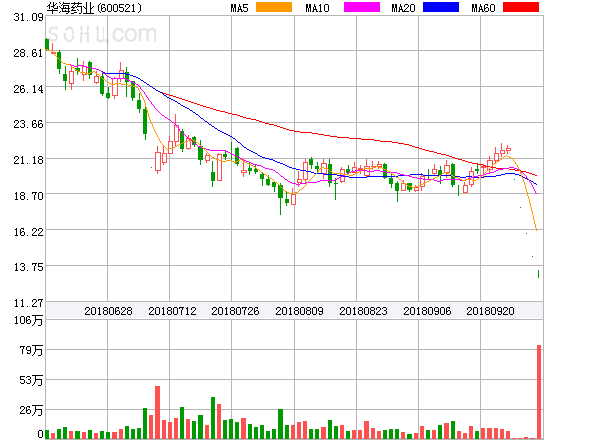The width and height of the screenshot is (600, 440).
Task: Click the MA60 legend label
Action: (483, 8)
